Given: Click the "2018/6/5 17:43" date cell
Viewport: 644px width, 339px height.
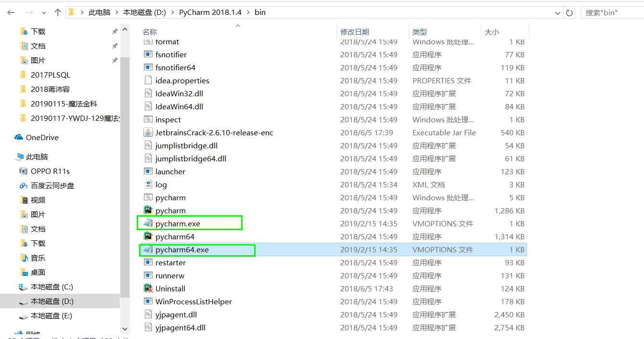Looking at the screenshot, I should pyautogui.click(x=367, y=288).
